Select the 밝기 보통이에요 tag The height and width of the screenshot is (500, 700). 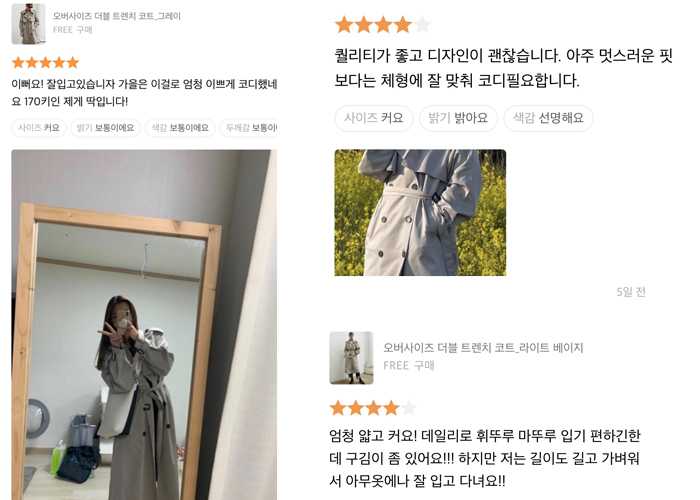coord(105,128)
